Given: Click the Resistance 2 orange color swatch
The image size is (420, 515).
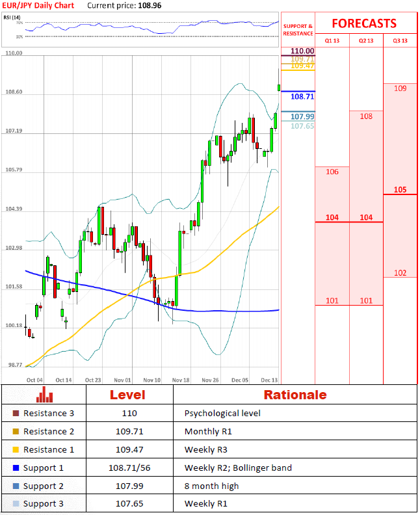Looking at the screenshot, I should [16, 432].
